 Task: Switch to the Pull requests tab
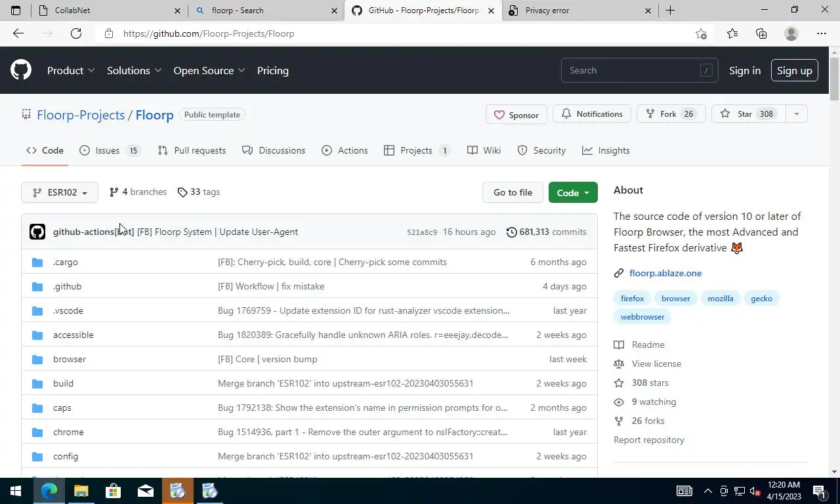pyautogui.click(x=192, y=150)
